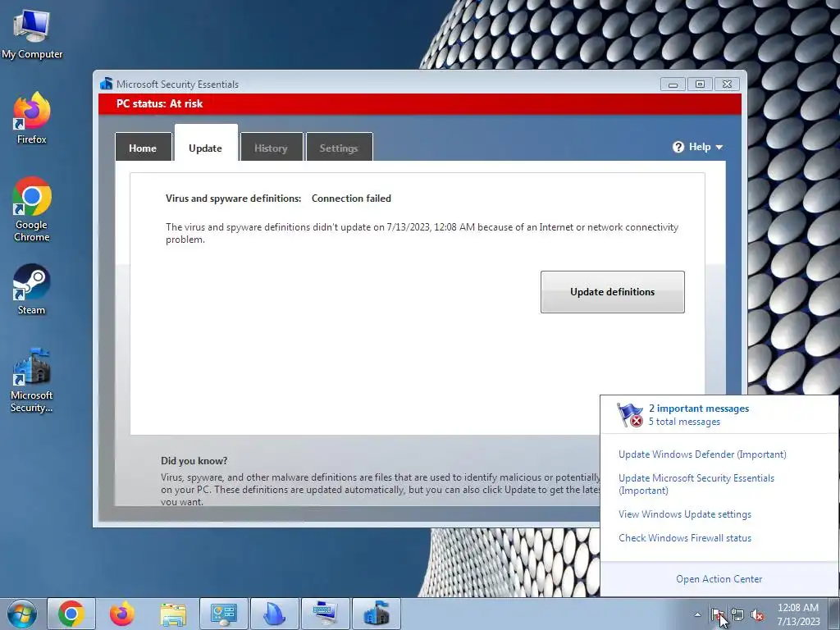Select Security Essentials on the taskbar
The width and height of the screenshot is (840, 630).
pos(377,614)
